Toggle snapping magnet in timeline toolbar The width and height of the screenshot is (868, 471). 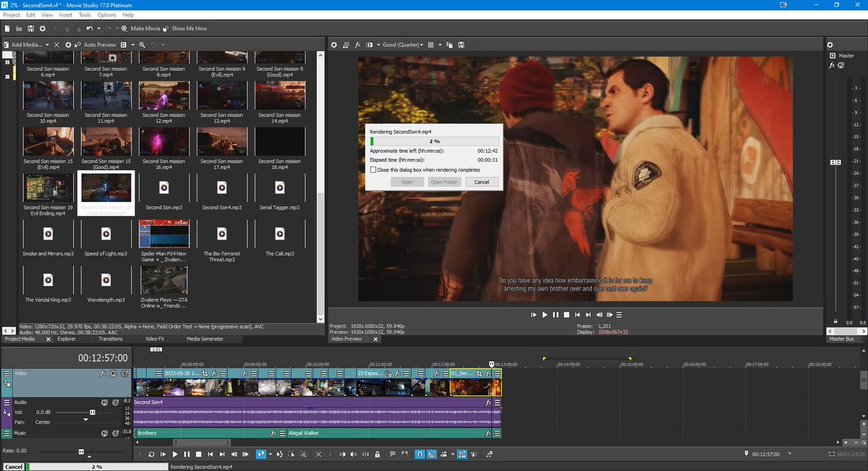(419, 454)
